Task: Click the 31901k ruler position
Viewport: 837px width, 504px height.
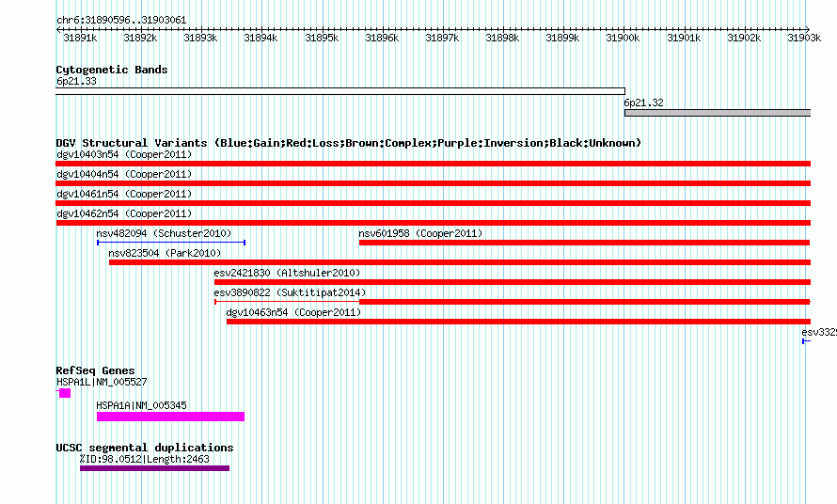Action: (x=684, y=38)
